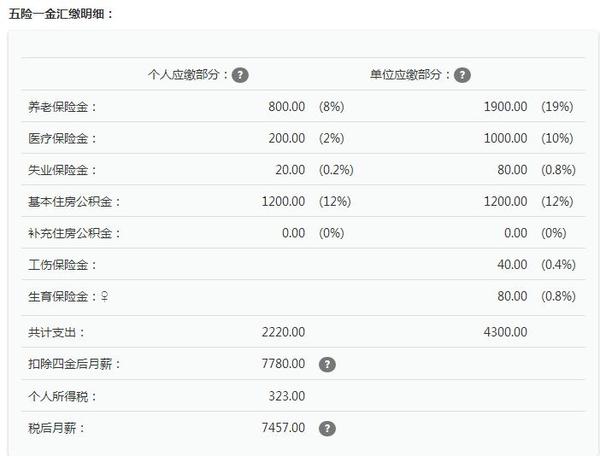Viewport: 600px width, 456px height.
Task: Click the 单位应缴部分 column header
Action: coord(410,75)
